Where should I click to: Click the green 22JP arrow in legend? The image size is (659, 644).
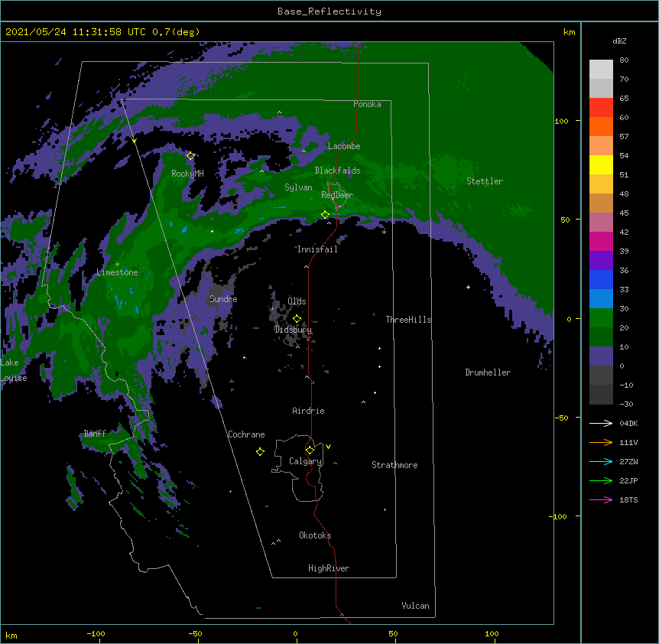click(601, 480)
